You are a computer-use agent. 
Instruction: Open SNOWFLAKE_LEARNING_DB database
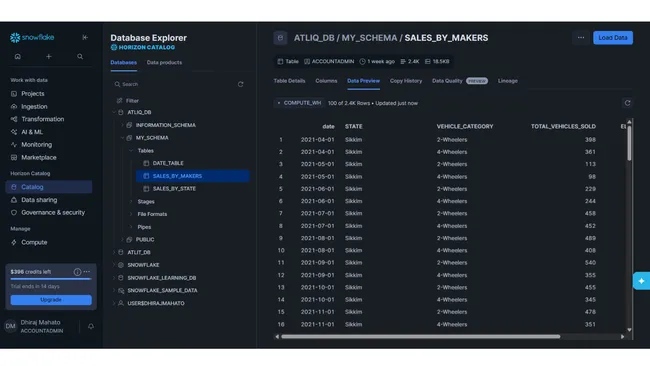click(162, 278)
